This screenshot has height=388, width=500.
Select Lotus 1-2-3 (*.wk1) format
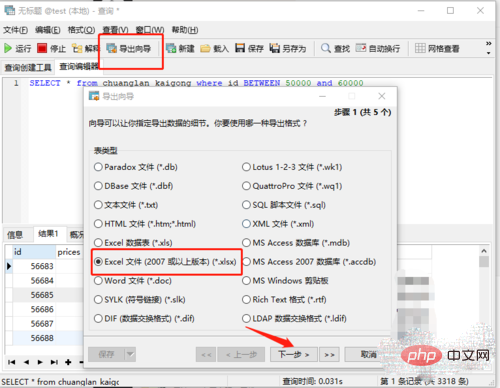coord(292,167)
